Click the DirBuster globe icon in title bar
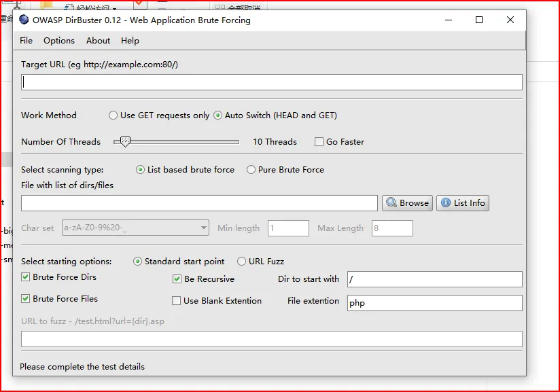This screenshot has height=392, width=560. coord(24,20)
